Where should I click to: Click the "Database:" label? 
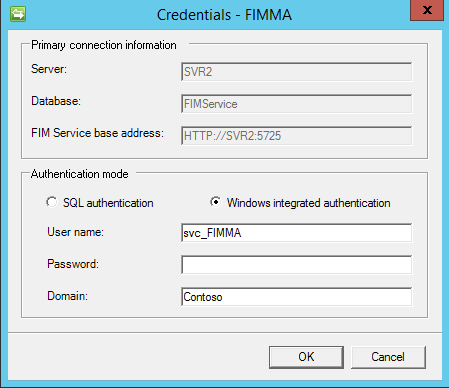pos(56,101)
